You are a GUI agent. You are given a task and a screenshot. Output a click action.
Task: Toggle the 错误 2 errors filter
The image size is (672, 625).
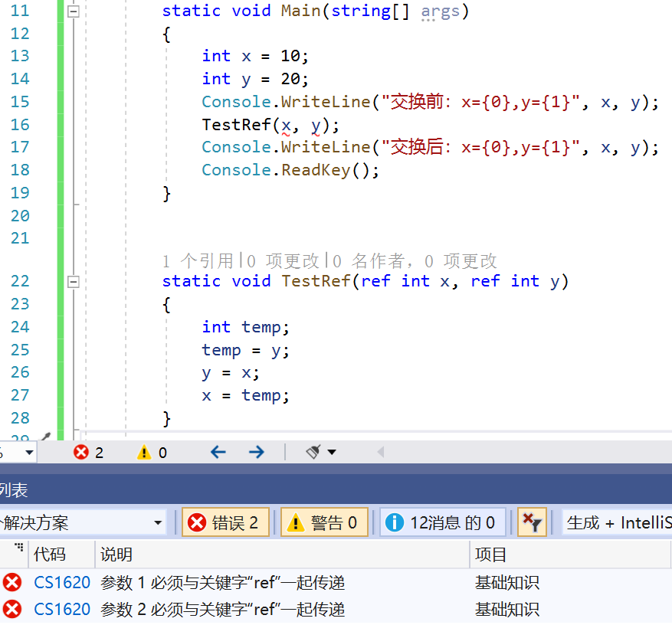pyautogui.click(x=225, y=522)
